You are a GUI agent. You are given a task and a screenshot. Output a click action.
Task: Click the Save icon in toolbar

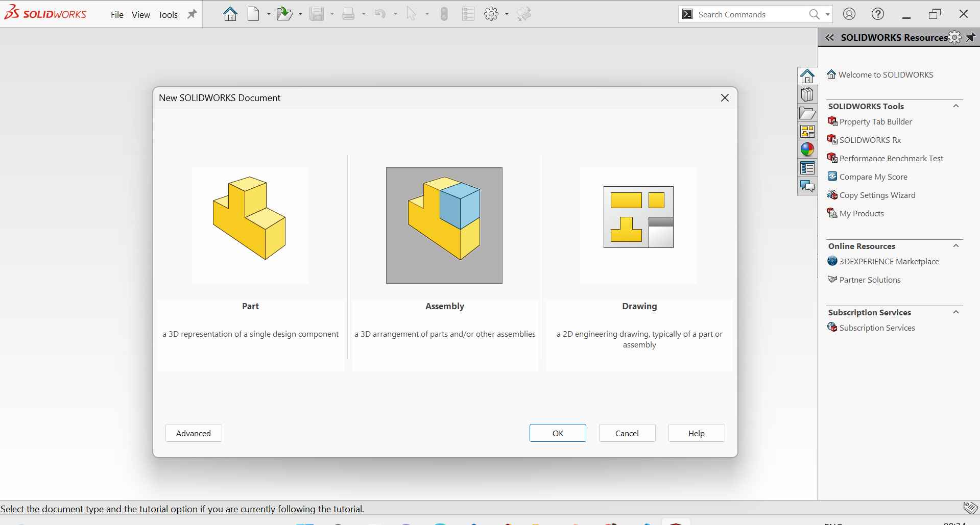(x=317, y=14)
